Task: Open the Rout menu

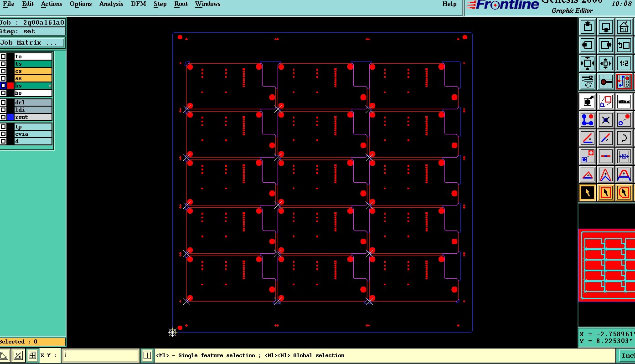Action: (x=181, y=4)
